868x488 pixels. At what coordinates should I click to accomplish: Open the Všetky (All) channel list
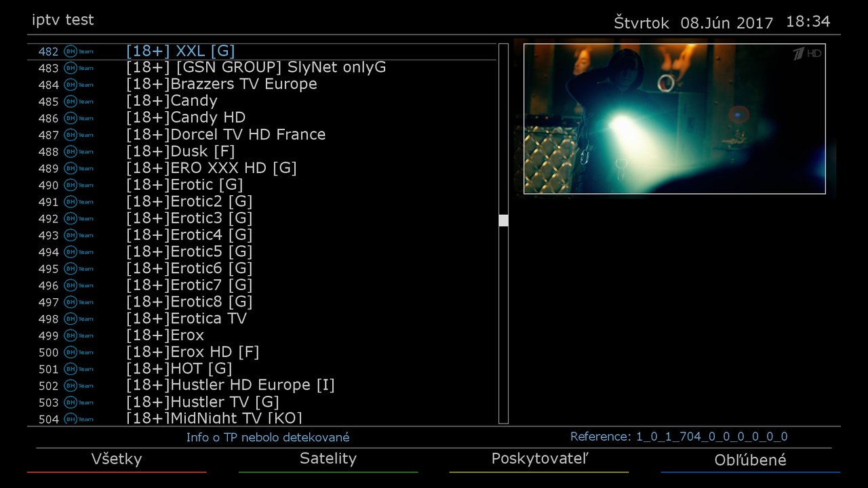pos(117,460)
